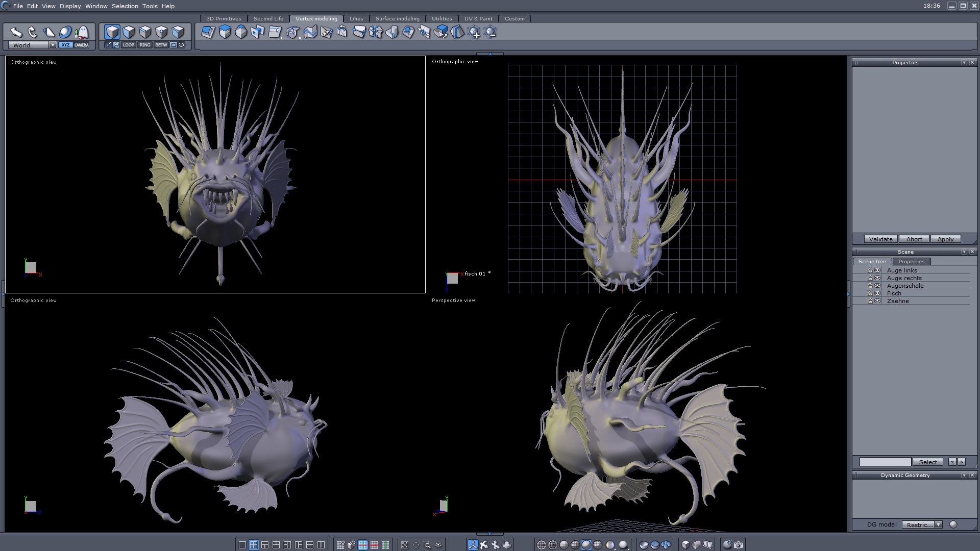Click the Validate button
980x551 pixels.
pyautogui.click(x=880, y=239)
